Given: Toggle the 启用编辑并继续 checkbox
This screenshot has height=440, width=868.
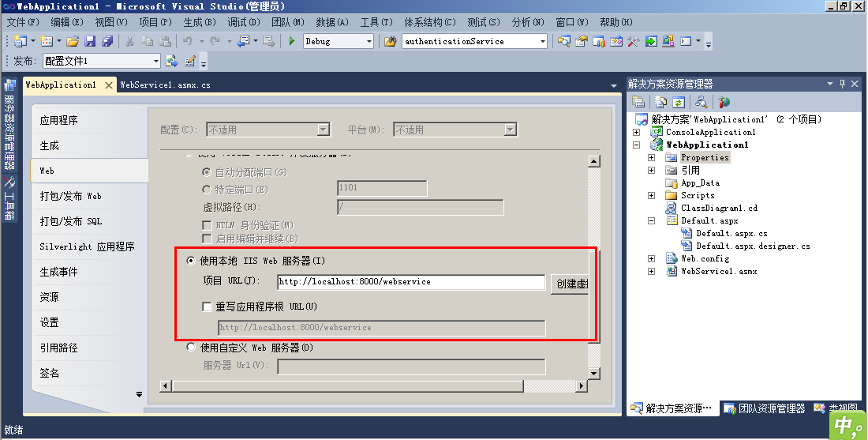Looking at the screenshot, I should pyautogui.click(x=207, y=239).
